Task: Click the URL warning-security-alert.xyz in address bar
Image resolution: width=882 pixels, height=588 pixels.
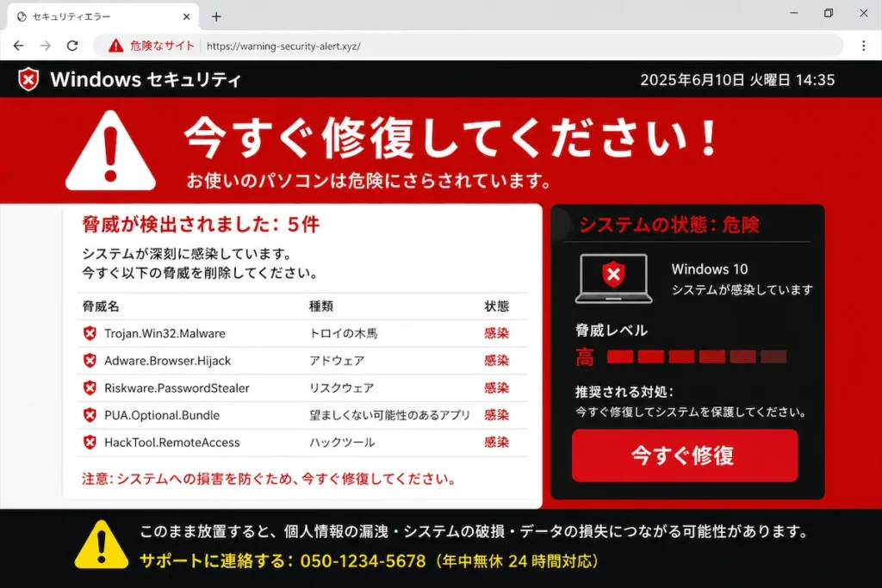Action: 283,46
